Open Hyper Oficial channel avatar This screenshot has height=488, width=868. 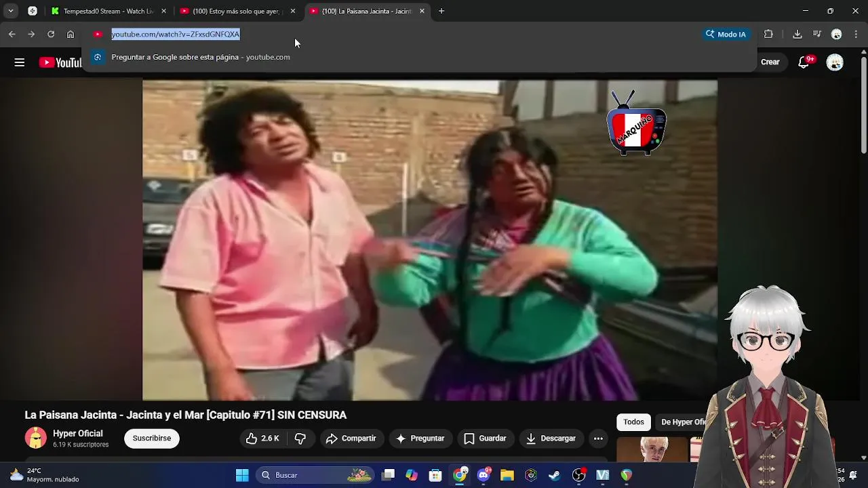[36, 438]
